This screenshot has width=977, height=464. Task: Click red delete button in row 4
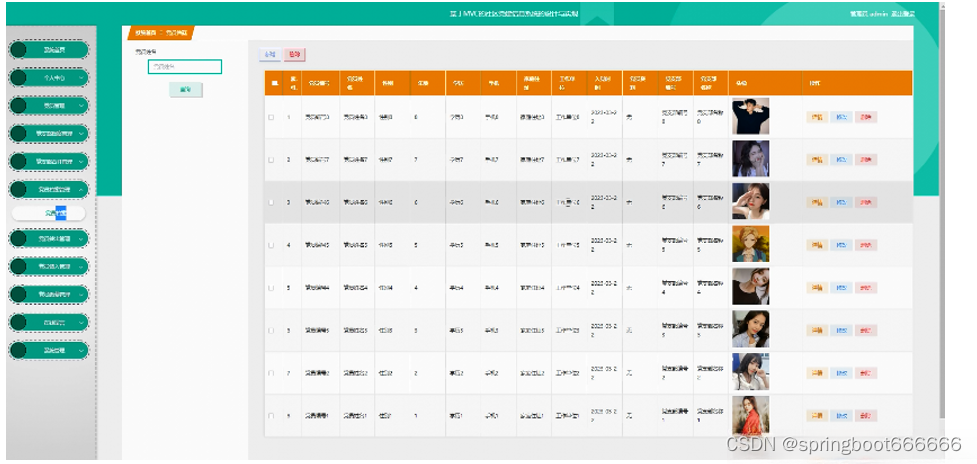tap(866, 245)
